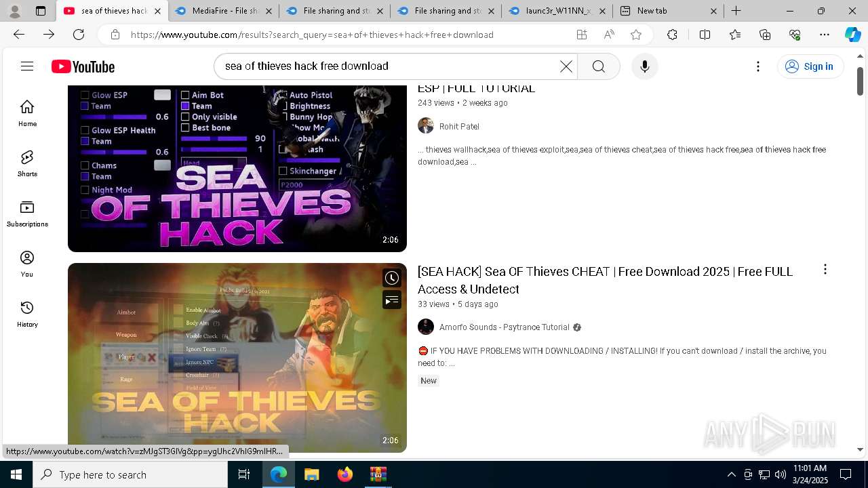Open a new browser tab
868x488 pixels.
(736, 11)
